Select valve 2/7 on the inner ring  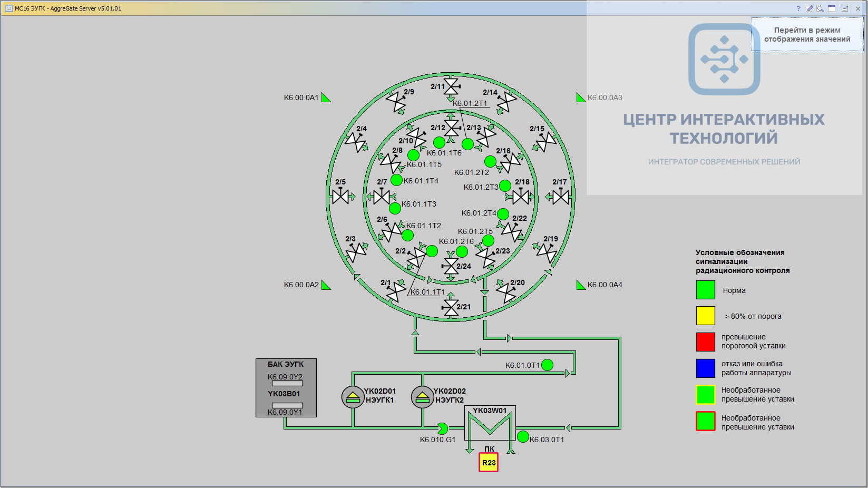click(x=382, y=197)
